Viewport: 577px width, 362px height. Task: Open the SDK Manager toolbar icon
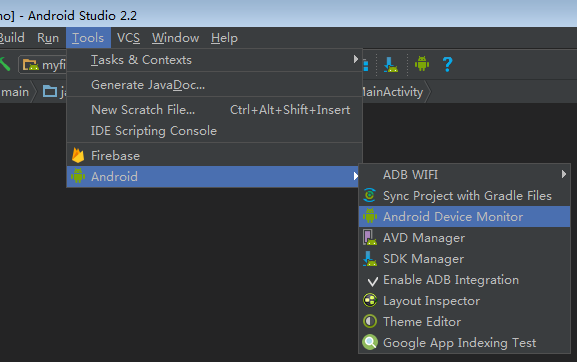(x=391, y=65)
